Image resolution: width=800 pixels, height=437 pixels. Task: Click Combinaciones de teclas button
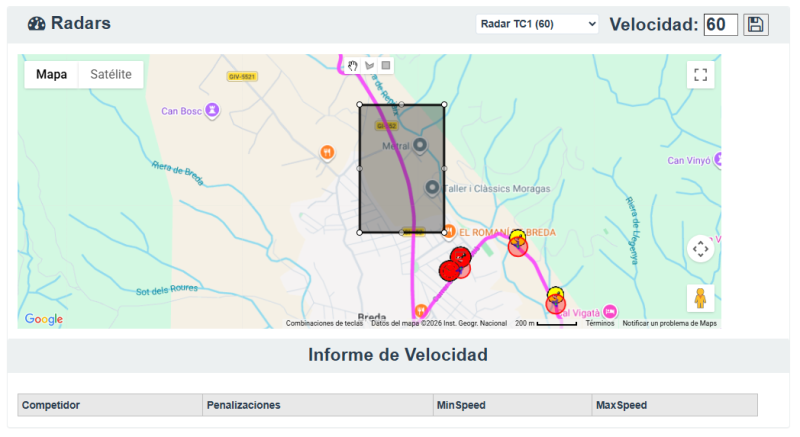point(324,323)
